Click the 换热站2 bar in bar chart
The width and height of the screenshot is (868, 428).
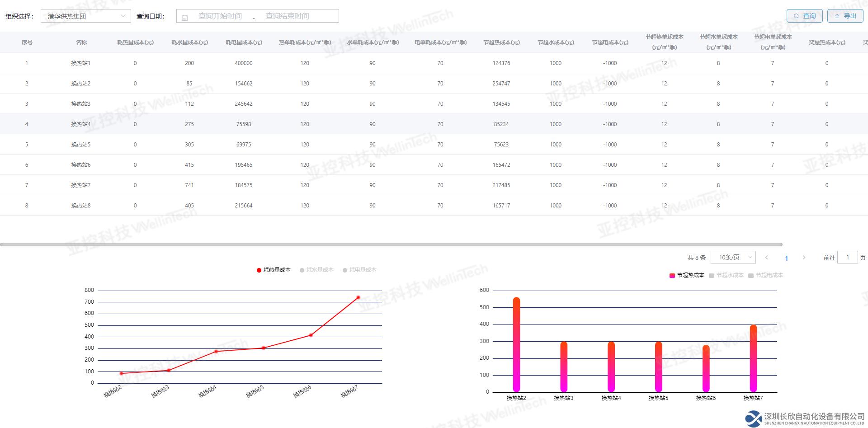pyautogui.click(x=516, y=344)
